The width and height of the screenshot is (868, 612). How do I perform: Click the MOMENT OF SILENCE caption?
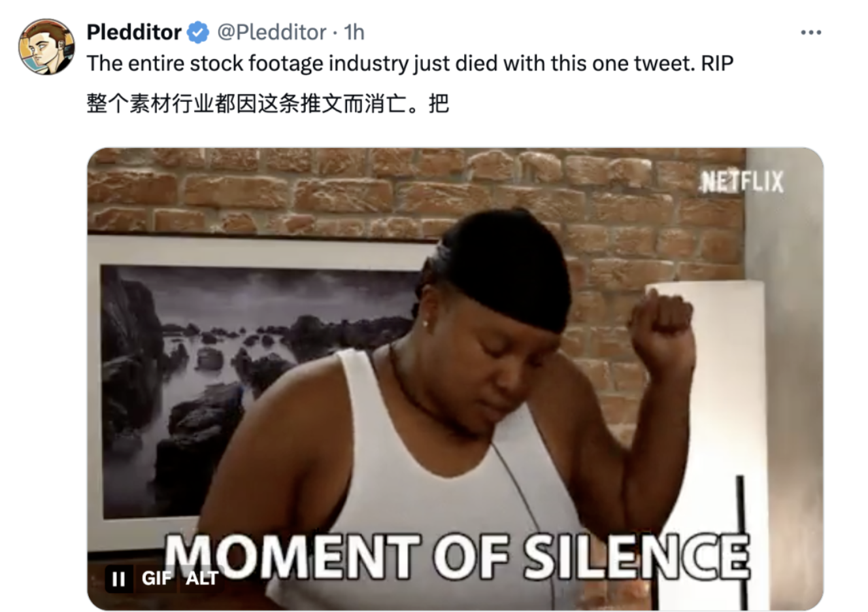coord(456,556)
